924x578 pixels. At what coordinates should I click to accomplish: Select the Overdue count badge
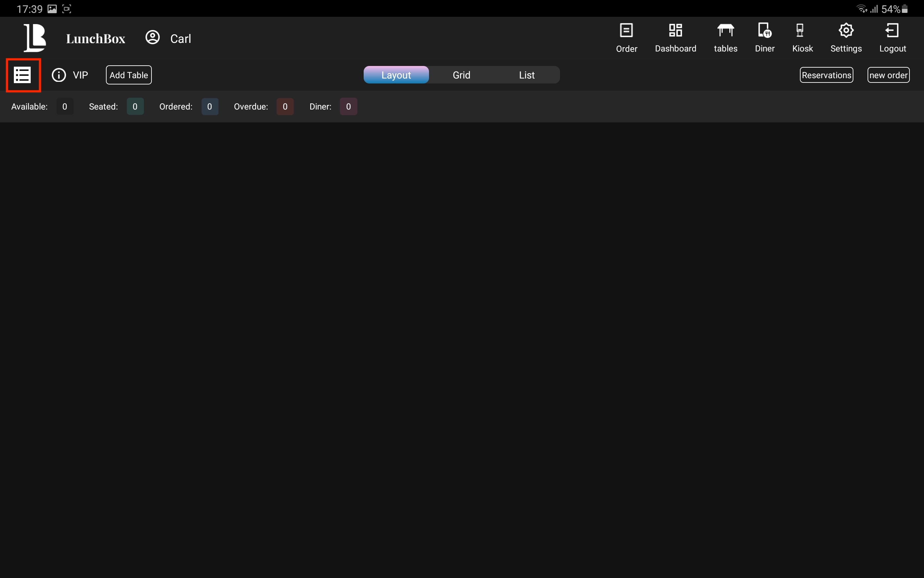tap(285, 107)
